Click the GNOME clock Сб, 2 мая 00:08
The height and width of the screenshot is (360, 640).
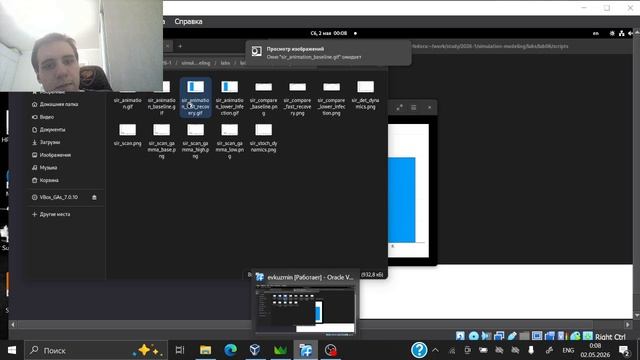(329, 33)
